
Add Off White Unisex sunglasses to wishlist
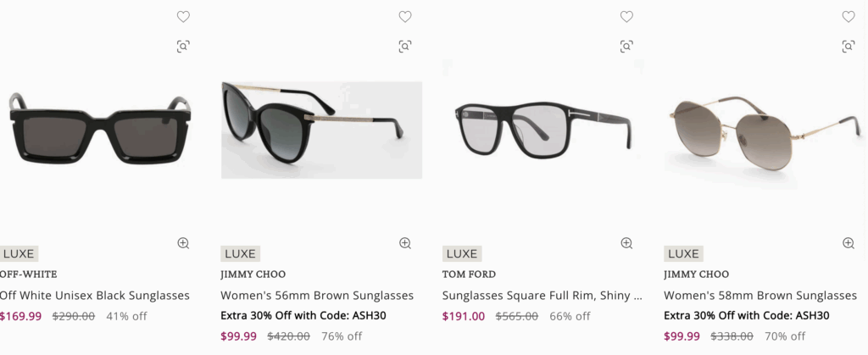pyautogui.click(x=183, y=16)
